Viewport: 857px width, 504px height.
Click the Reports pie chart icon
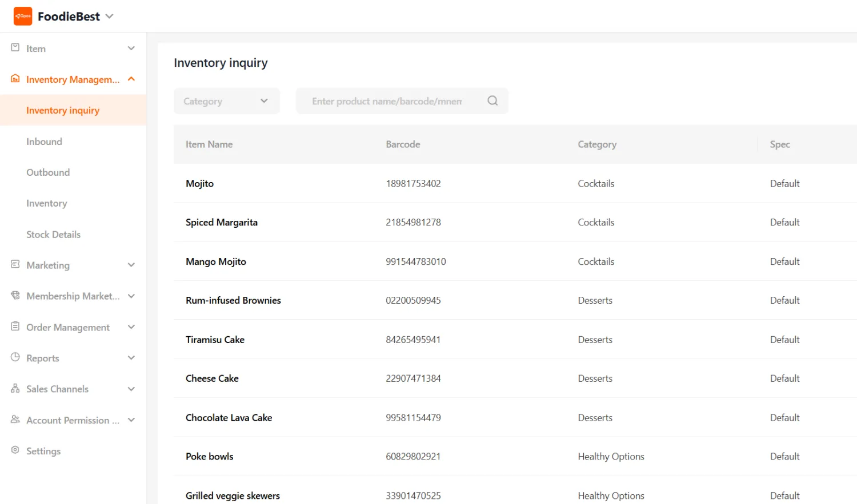(15, 357)
